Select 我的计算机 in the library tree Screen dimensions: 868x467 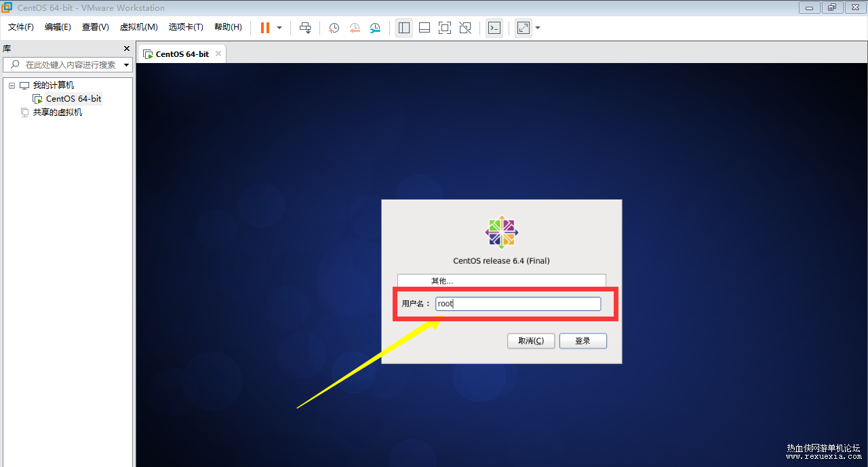(x=54, y=85)
